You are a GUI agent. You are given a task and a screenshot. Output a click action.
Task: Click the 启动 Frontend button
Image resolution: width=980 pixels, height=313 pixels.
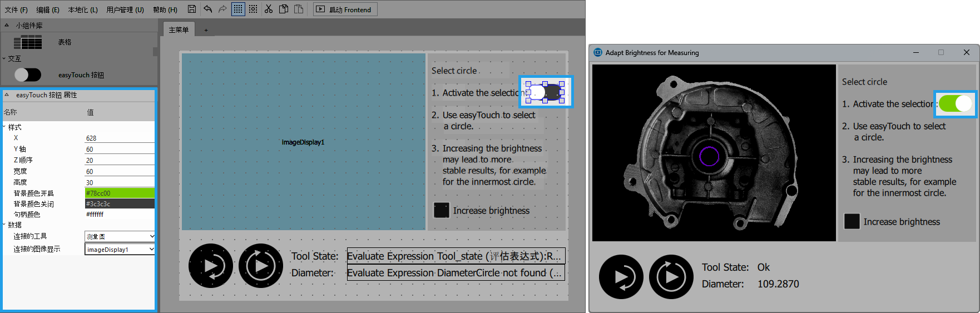[x=345, y=9]
